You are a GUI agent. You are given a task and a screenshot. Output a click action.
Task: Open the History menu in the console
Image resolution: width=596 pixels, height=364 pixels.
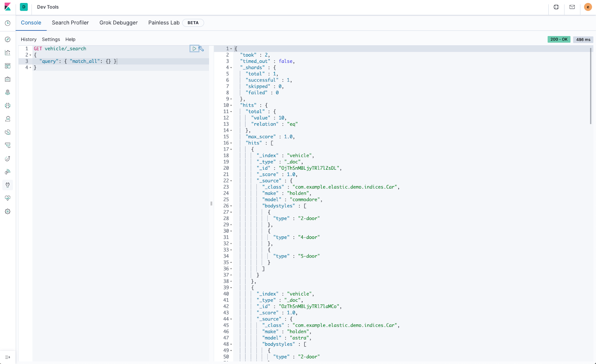tap(28, 39)
